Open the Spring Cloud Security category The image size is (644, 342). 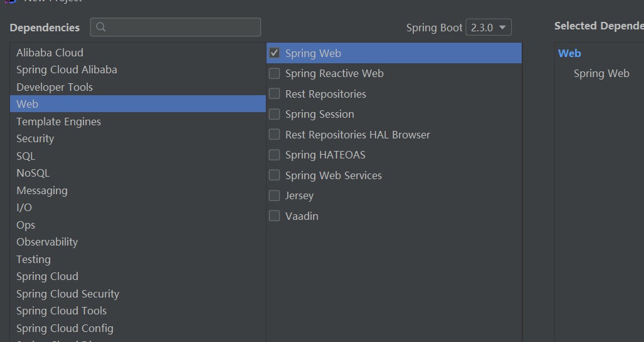click(138, 294)
